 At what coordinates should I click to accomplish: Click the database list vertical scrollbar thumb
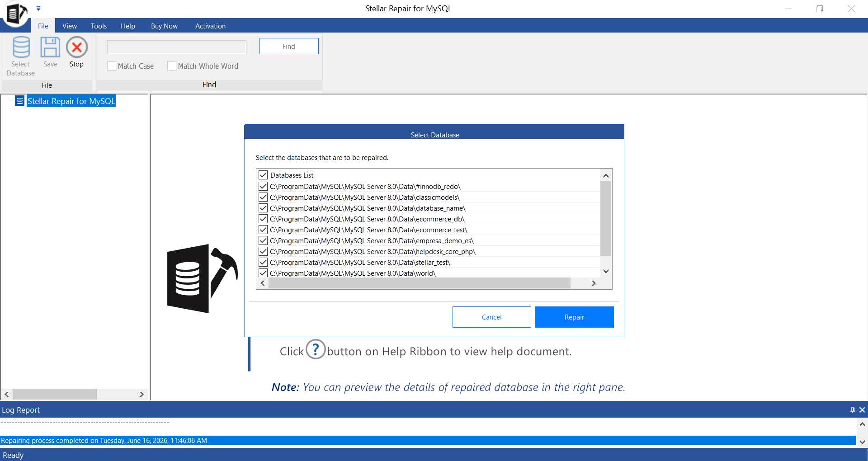tap(606, 218)
